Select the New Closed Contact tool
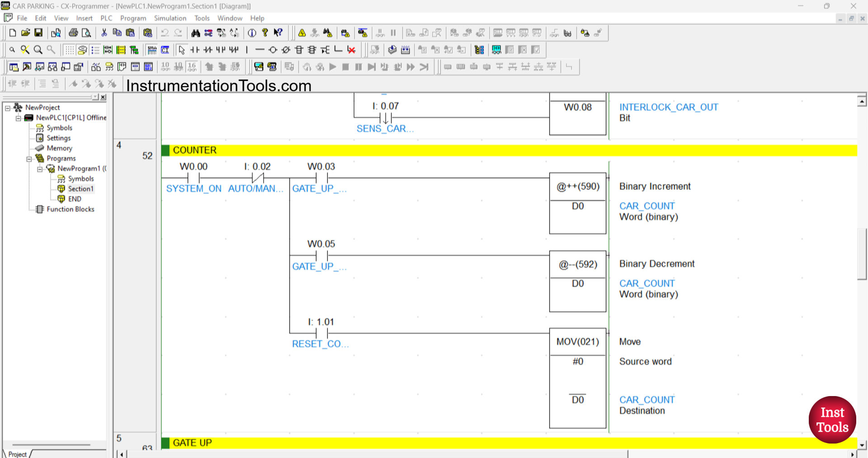Screen dimensions: 868x458 click(x=208, y=50)
